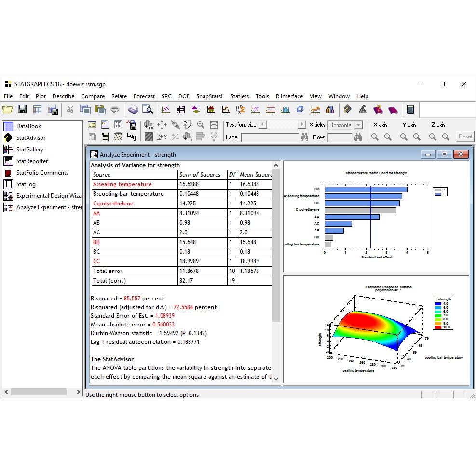The image size is (476, 476).
Task: Click the Reset button in the axis toolbar
Action: (465, 137)
